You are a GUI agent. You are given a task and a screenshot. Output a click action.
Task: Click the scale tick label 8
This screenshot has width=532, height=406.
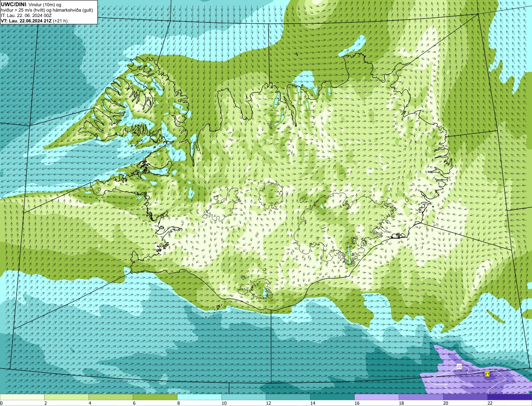179,403
